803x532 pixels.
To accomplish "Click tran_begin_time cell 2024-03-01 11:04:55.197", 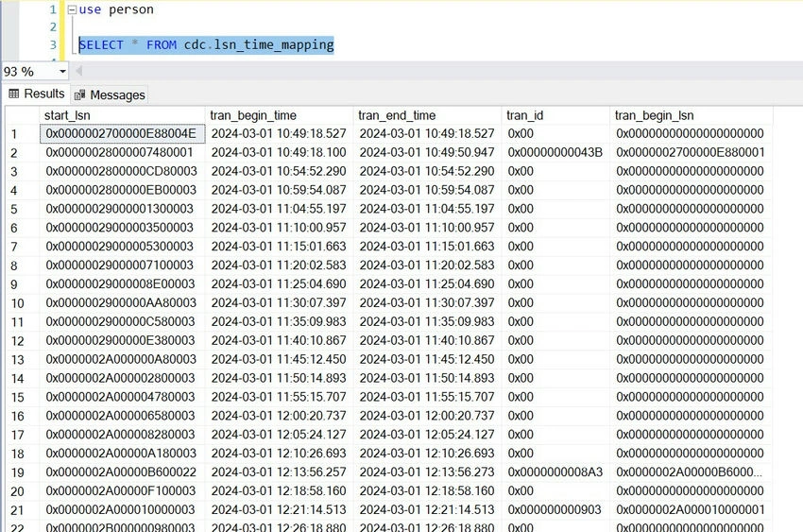I will 279,209.
